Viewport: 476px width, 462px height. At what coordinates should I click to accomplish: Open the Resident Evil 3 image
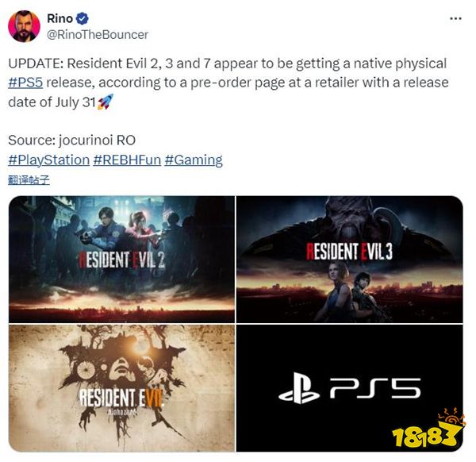point(350,260)
